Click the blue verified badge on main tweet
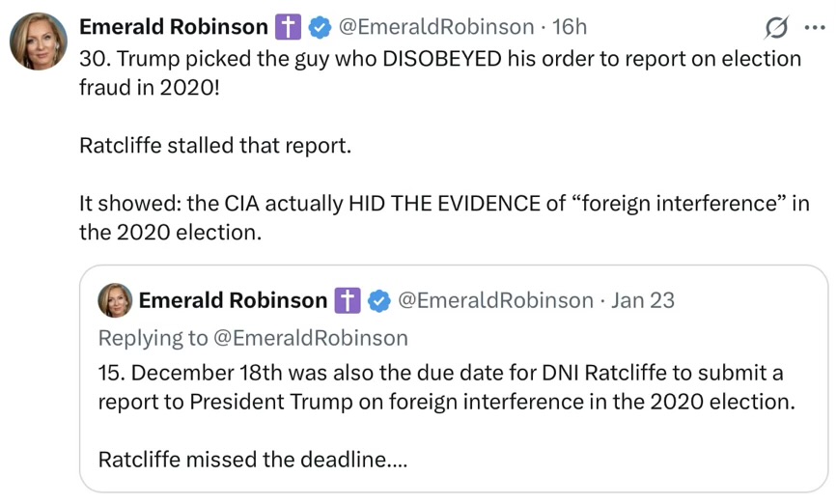The image size is (837, 504). [320, 27]
